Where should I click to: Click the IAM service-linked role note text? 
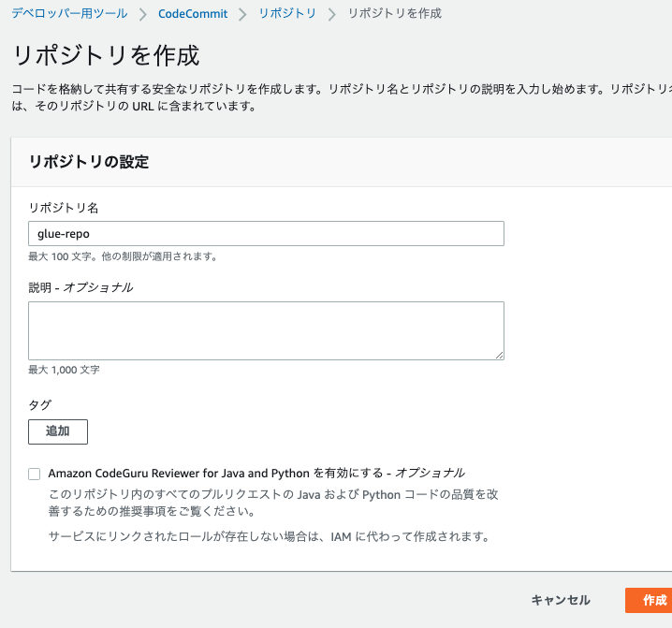point(270,536)
